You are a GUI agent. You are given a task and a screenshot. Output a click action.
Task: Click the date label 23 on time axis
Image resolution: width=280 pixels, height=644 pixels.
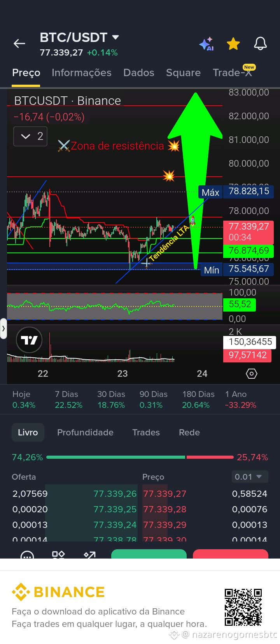pyautogui.click(x=122, y=374)
